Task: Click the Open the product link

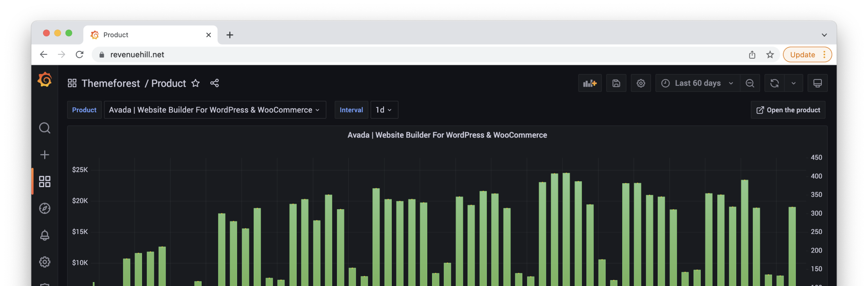Action: click(788, 110)
